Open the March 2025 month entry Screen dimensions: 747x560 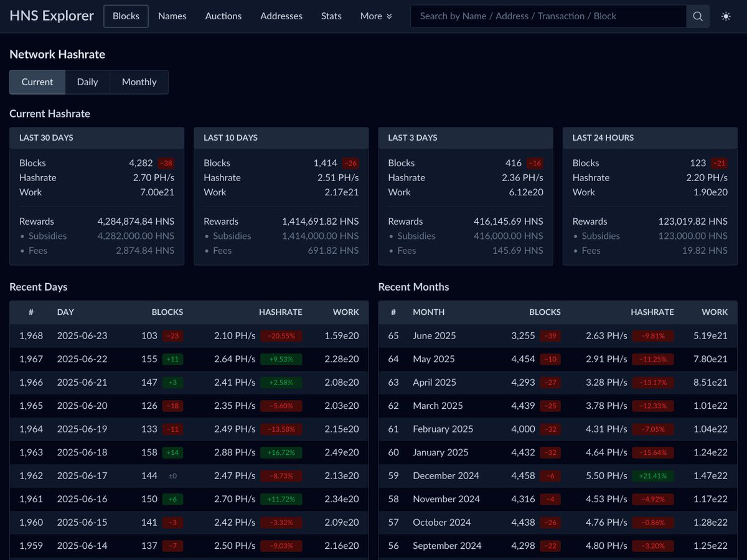558,406
